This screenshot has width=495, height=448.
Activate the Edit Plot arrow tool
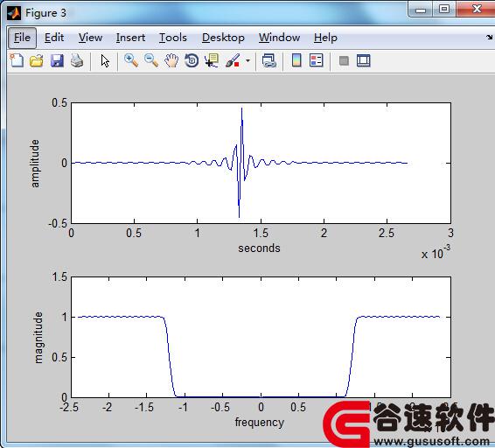pyautogui.click(x=105, y=60)
